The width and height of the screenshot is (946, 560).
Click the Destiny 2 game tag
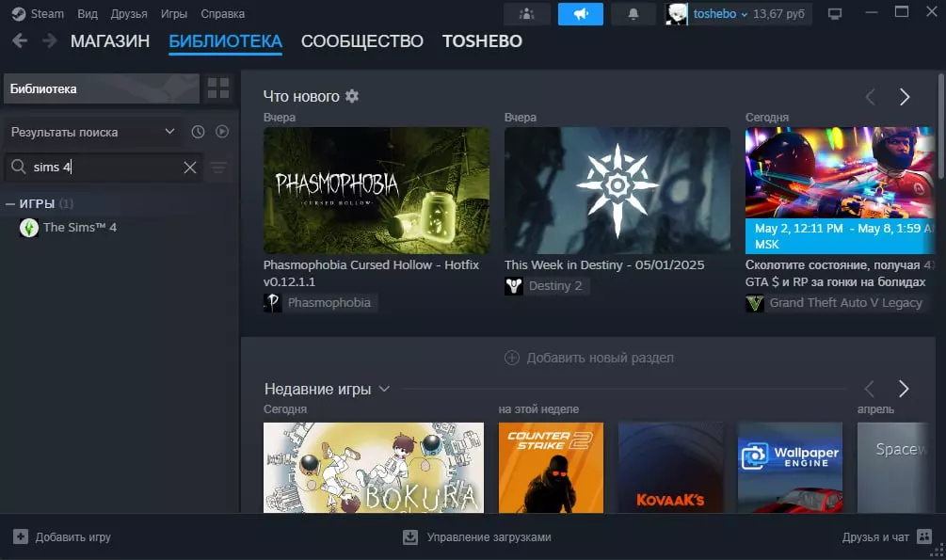(555, 285)
